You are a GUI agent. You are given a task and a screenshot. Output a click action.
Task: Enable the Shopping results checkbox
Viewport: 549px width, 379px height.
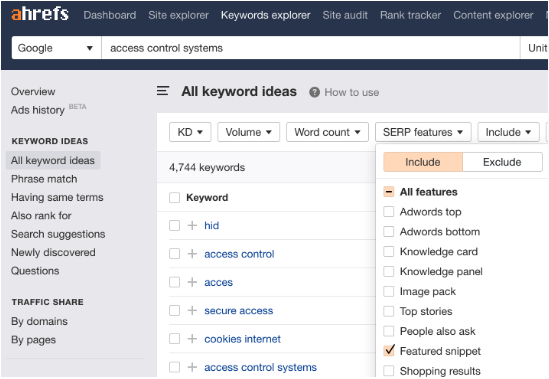[x=389, y=371]
